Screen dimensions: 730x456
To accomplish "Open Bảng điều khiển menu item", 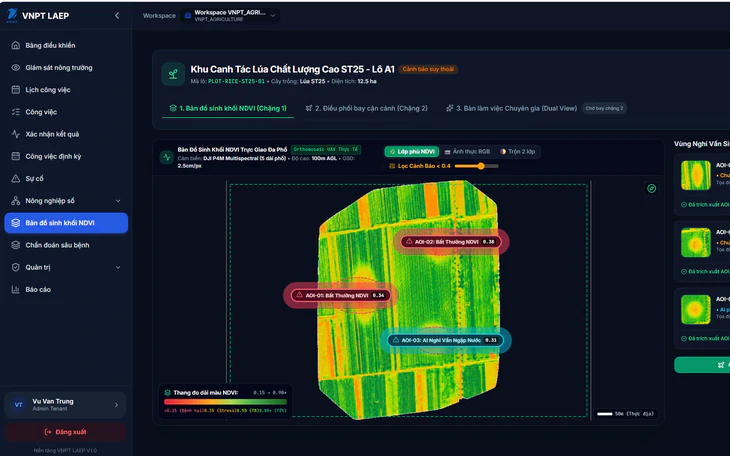I will tap(66, 45).
